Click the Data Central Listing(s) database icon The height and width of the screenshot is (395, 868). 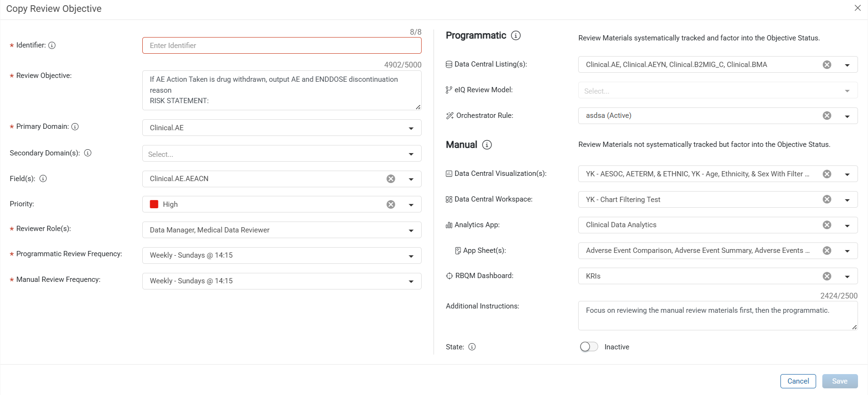[x=449, y=64]
